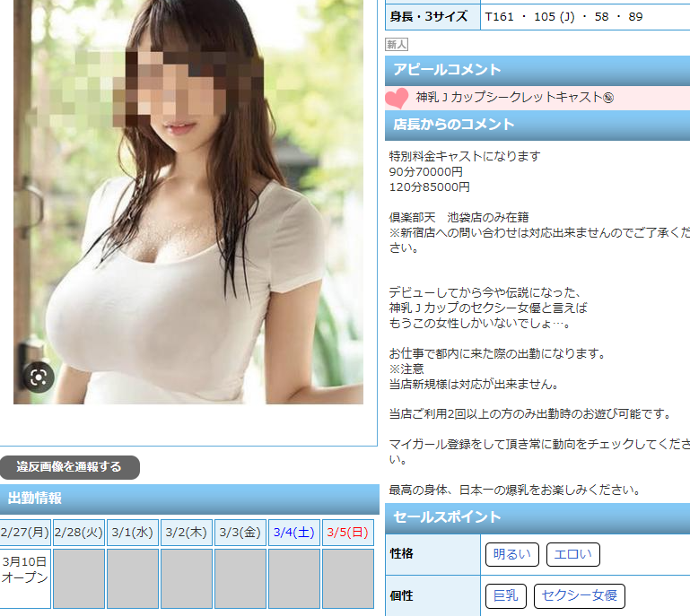Pick the red 3/5(日) date header
This screenshot has height=616, width=690.
point(348,533)
